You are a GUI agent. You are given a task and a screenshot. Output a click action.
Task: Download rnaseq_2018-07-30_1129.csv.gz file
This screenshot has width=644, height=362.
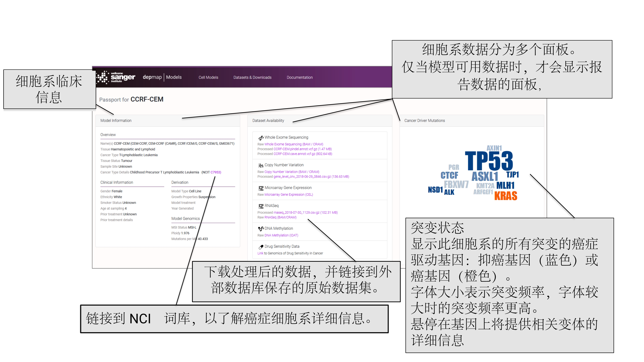click(305, 213)
